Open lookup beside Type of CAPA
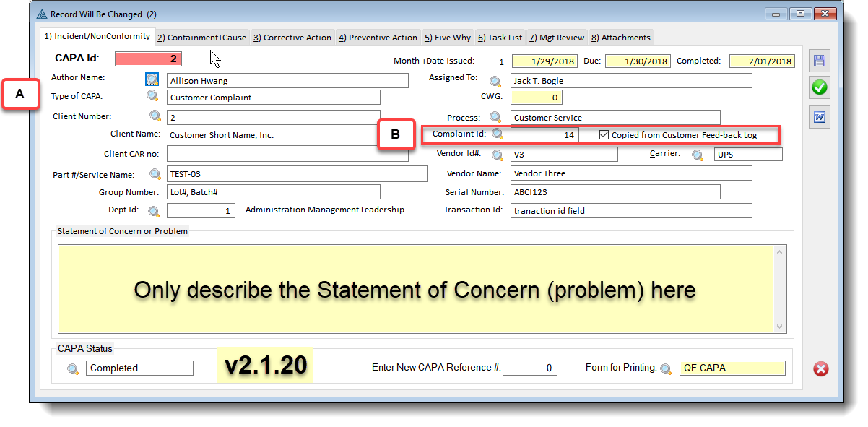 (x=152, y=96)
